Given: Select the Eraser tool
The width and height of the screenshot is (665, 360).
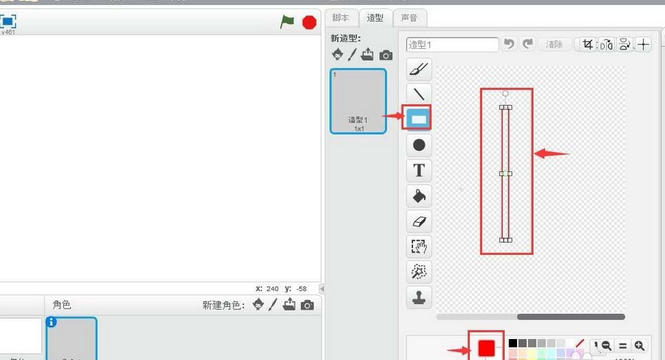Looking at the screenshot, I should 419,221.
